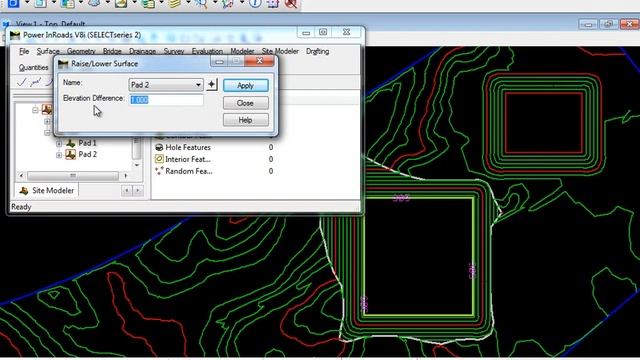Select the Pad 1 tree item label
The image size is (640, 360).
click(x=87, y=143)
